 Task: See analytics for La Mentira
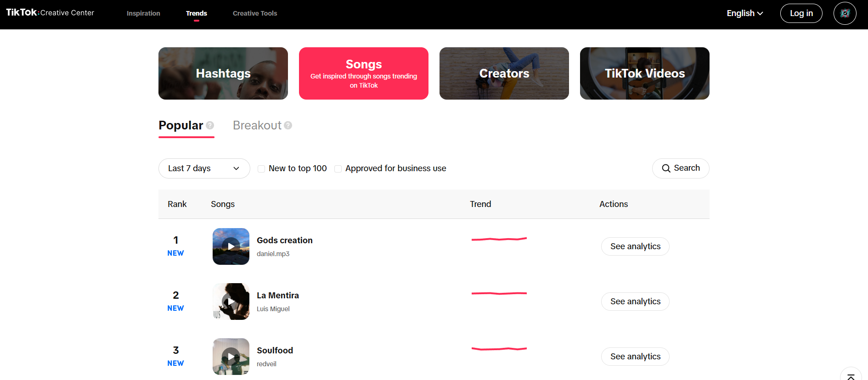(x=635, y=302)
